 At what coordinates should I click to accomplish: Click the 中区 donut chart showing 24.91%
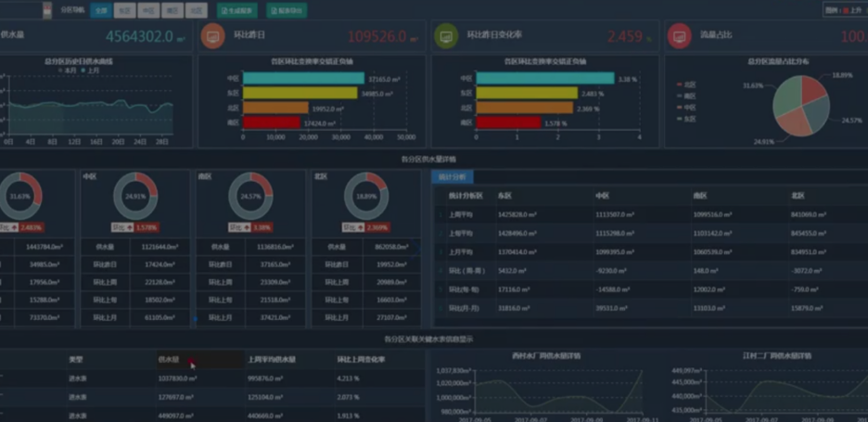136,197
